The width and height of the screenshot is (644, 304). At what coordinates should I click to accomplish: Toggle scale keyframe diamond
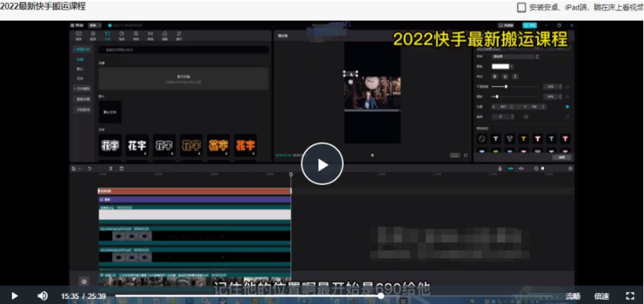tap(567, 97)
